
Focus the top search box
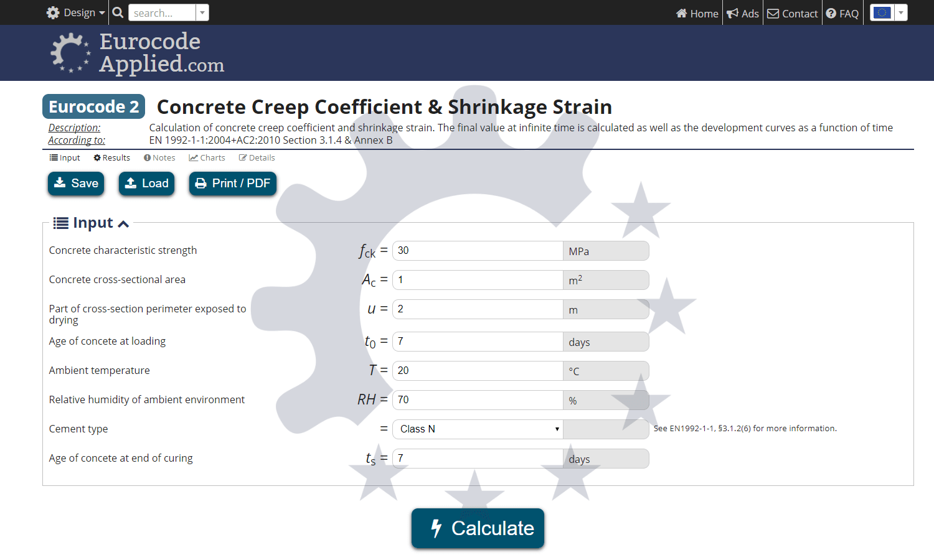coord(162,12)
